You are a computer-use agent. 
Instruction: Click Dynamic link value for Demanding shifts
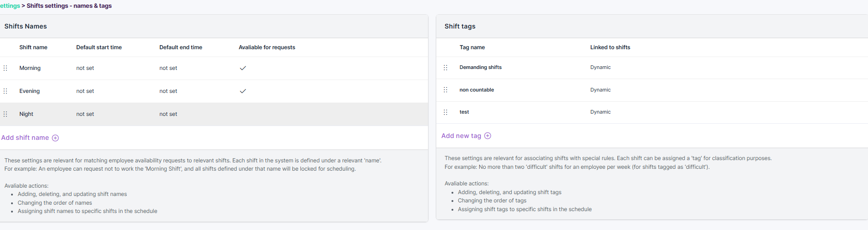point(600,67)
